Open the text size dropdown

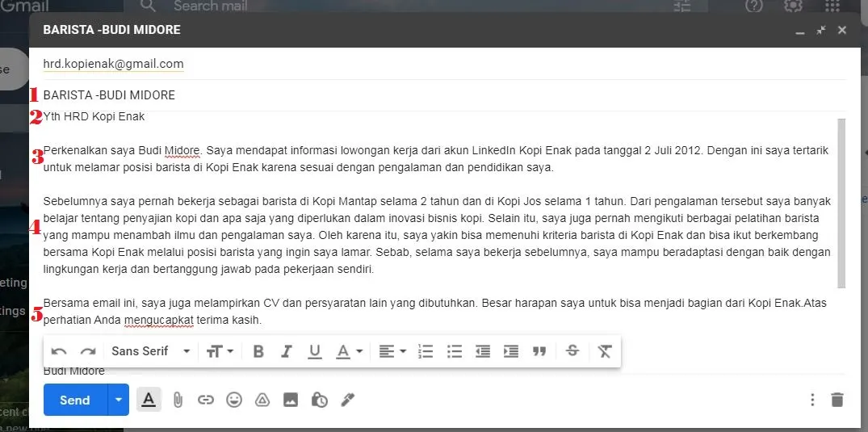220,351
